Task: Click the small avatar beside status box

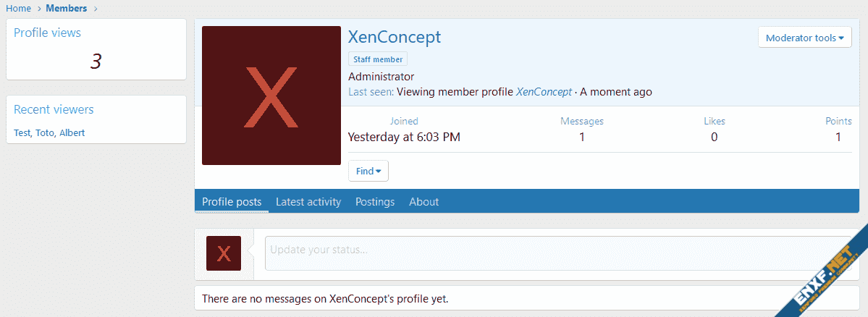Action: coord(223,253)
